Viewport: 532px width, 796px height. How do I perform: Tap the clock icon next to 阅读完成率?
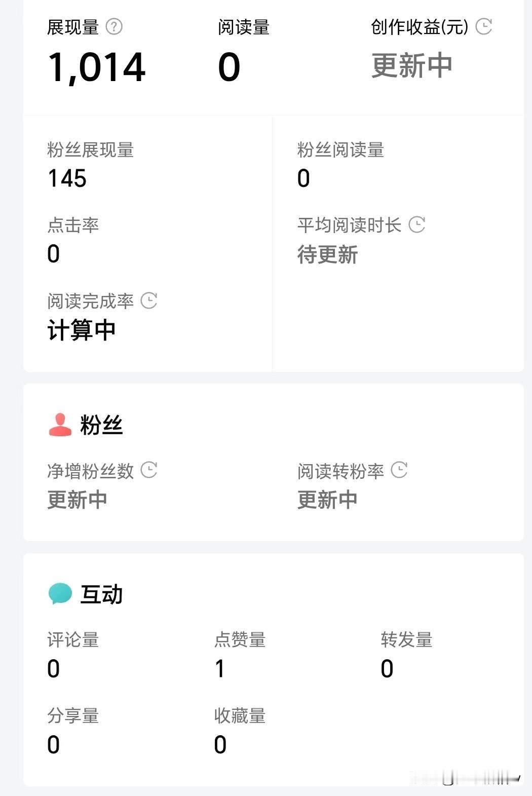coord(149,300)
